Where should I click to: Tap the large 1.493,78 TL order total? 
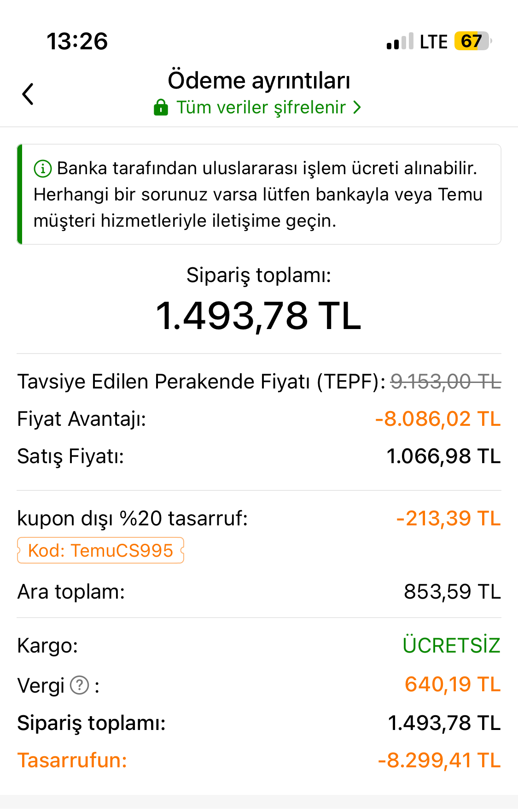(x=259, y=316)
